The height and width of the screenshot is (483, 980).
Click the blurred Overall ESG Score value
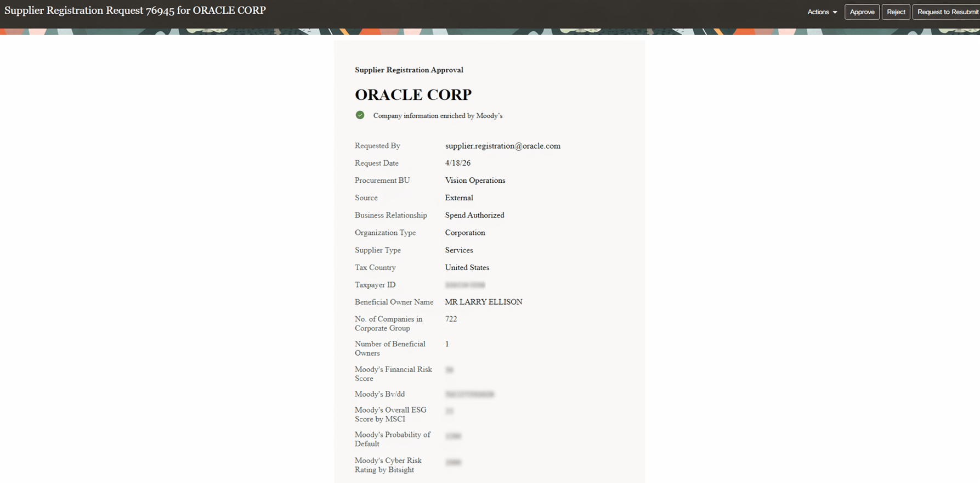[449, 411]
